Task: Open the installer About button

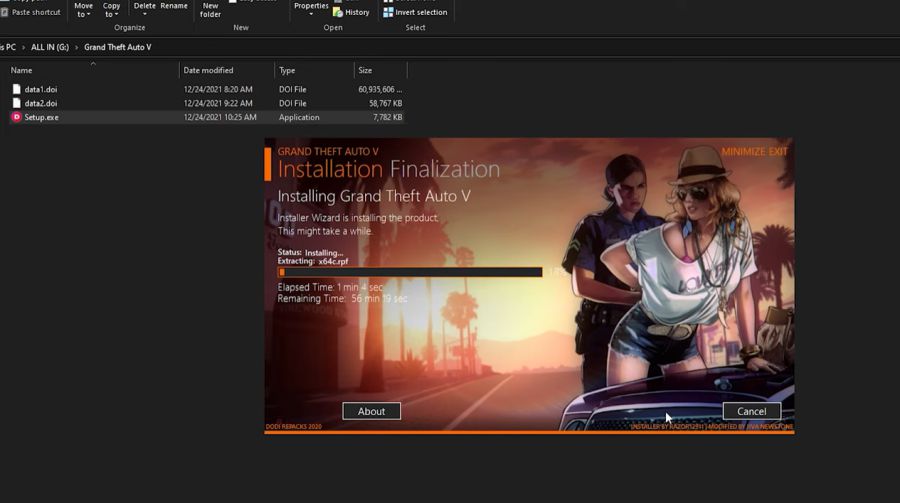Action: (x=371, y=411)
